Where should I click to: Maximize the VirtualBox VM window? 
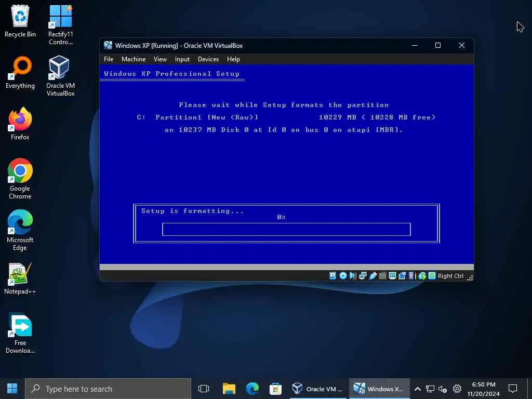438,46
